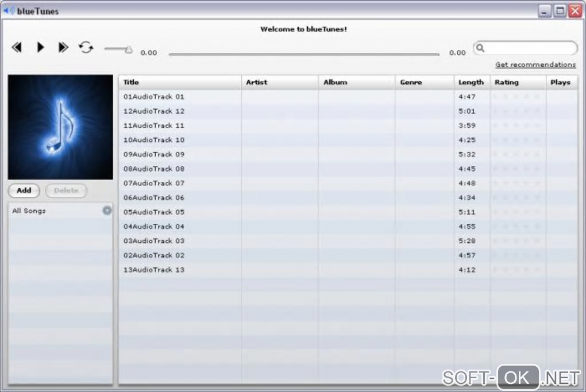Open the All Songs gear settings icon
The height and width of the screenshot is (392, 586).
[x=107, y=211]
